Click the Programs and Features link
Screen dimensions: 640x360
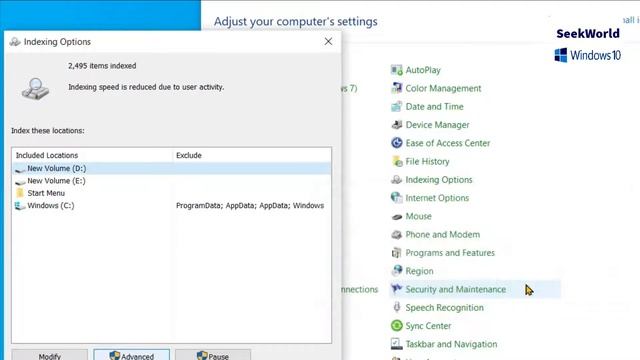point(450,253)
